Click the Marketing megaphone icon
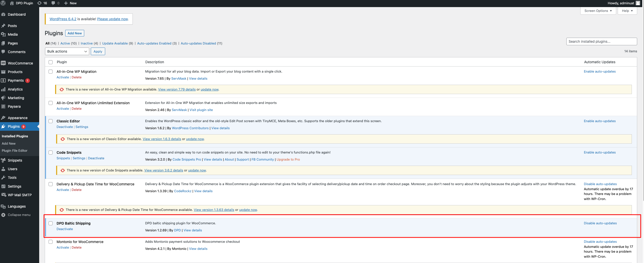 (x=3, y=98)
